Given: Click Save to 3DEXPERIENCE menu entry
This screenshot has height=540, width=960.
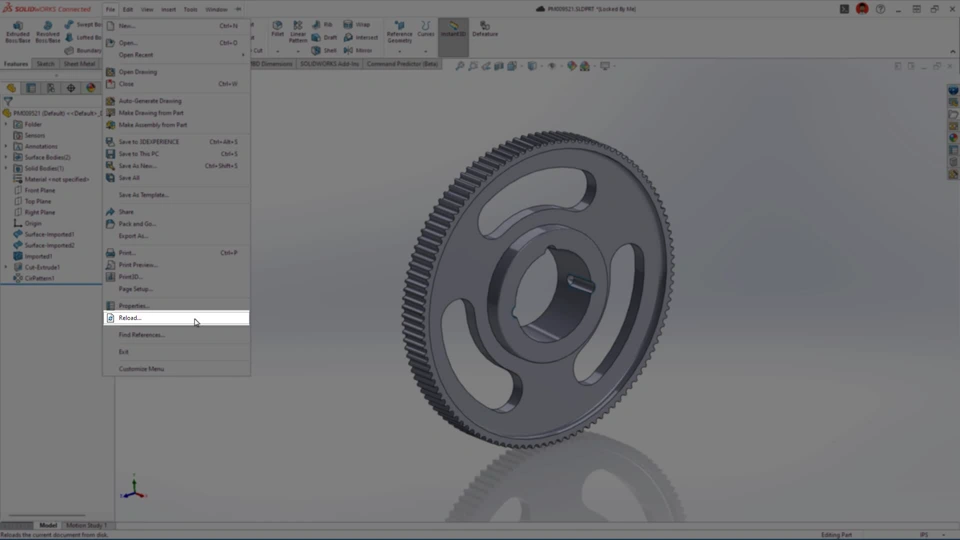Looking at the screenshot, I should pyautogui.click(x=176, y=141).
